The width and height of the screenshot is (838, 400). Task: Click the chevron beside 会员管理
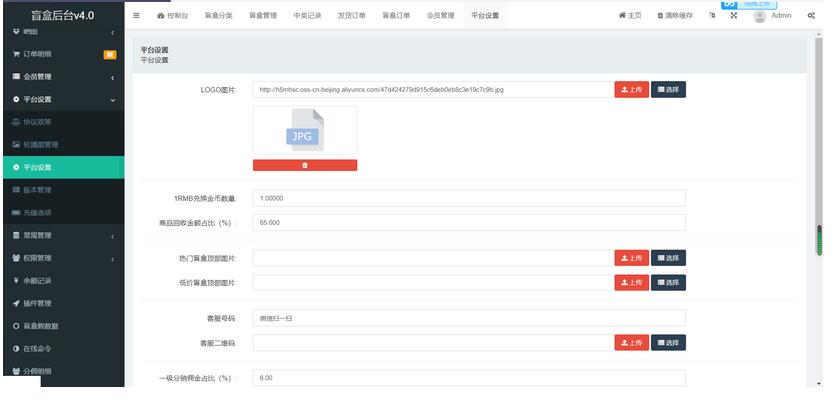pyautogui.click(x=113, y=78)
